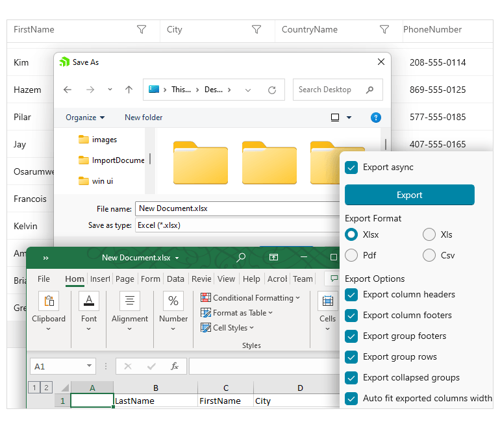This screenshot has width=500, height=448.
Task: Select the Xlsx export format
Action: click(x=351, y=234)
